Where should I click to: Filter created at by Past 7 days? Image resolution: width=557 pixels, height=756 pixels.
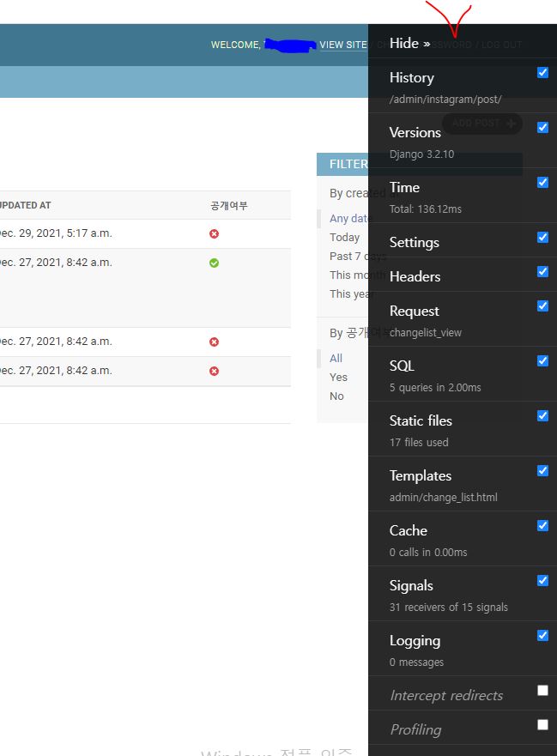348,256
